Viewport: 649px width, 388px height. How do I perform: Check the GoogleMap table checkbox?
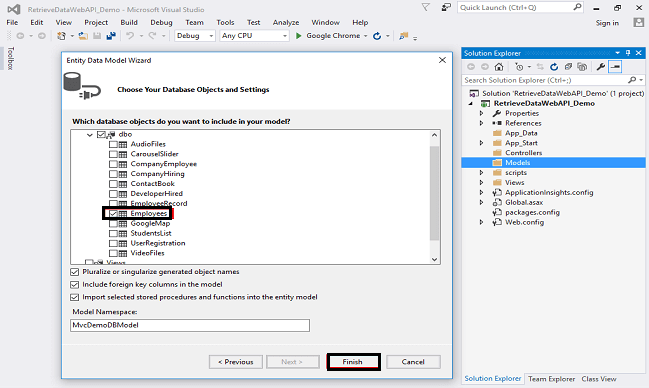coord(113,224)
